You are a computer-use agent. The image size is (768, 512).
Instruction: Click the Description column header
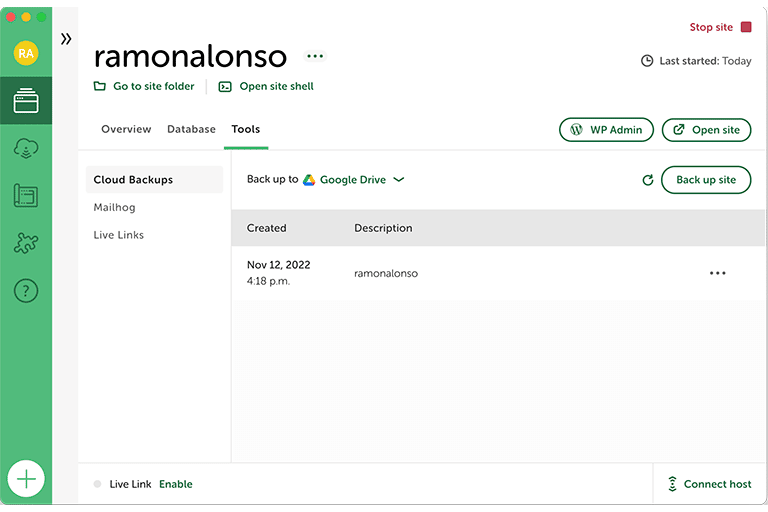[383, 228]
